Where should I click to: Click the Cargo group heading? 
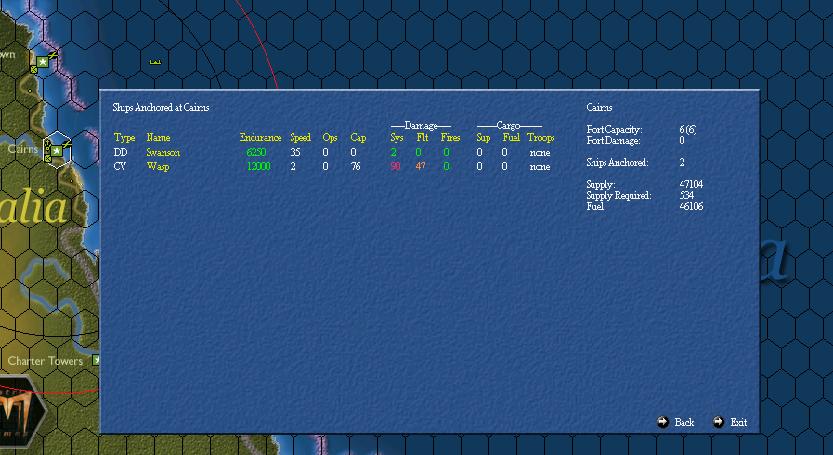[x=509, y=125]
